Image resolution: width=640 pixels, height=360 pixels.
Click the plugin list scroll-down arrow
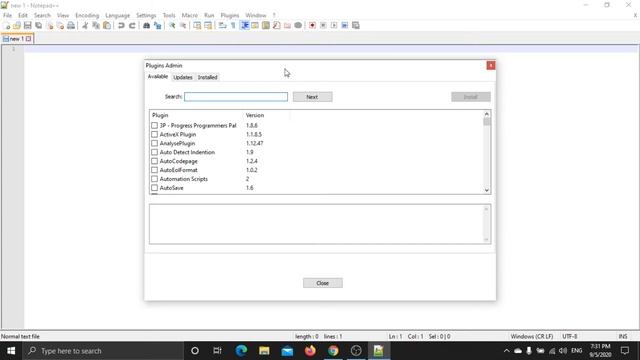[x=487, y=190]
